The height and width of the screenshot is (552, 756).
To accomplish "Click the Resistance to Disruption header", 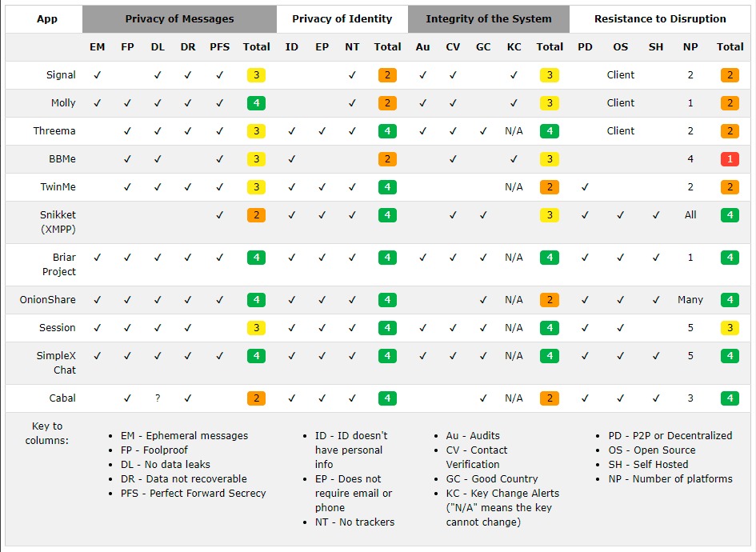I will pos(660,19).
